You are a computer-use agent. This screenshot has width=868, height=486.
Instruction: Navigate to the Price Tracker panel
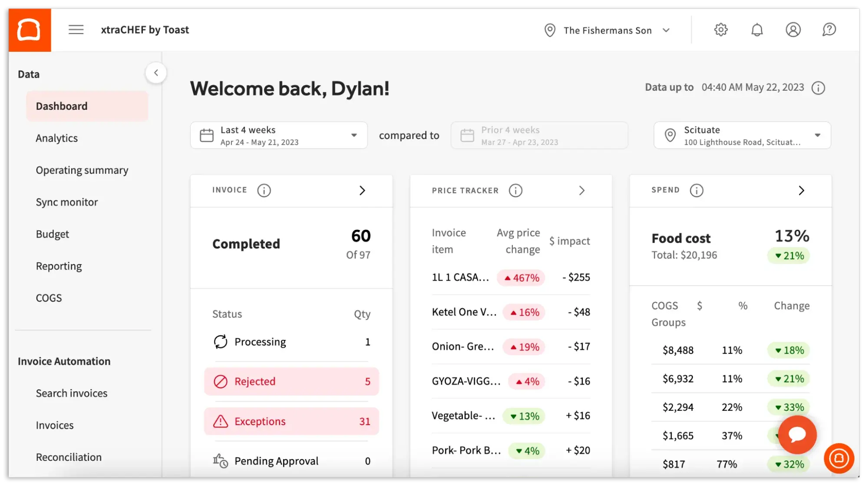tap(581, 190)
